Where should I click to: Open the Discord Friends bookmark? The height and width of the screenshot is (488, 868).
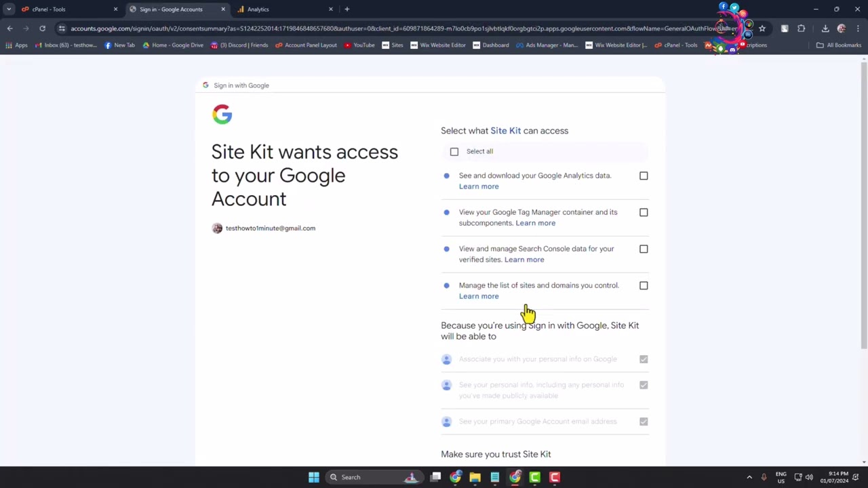pyautogui.click(x=239, y=45)
